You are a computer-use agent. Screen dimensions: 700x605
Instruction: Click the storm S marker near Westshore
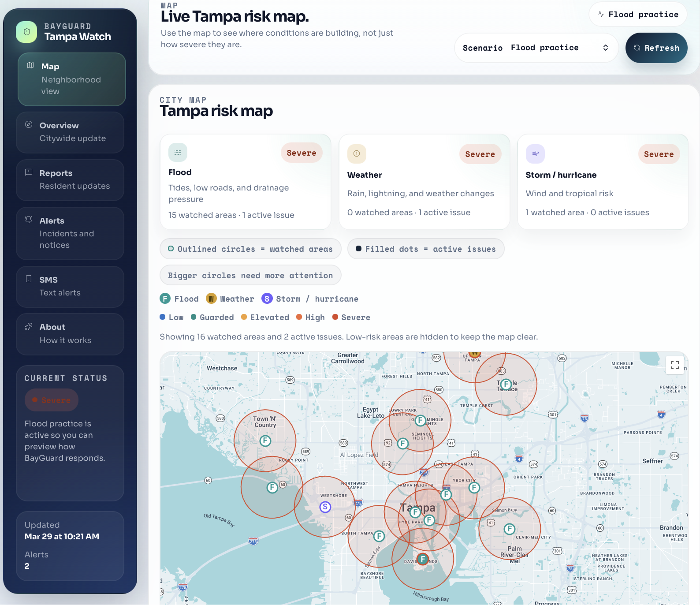(x=325, y=507)
